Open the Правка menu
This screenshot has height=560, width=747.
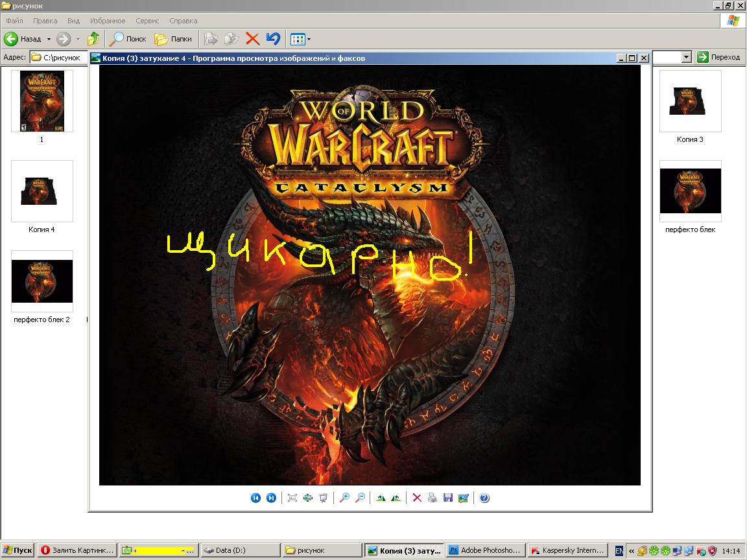click(45, 21)
